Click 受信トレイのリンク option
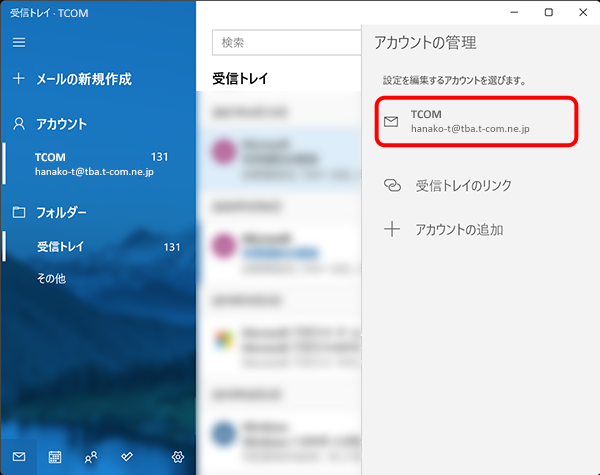600x475 pixels. pyautogui.click(x=463, y=186)
